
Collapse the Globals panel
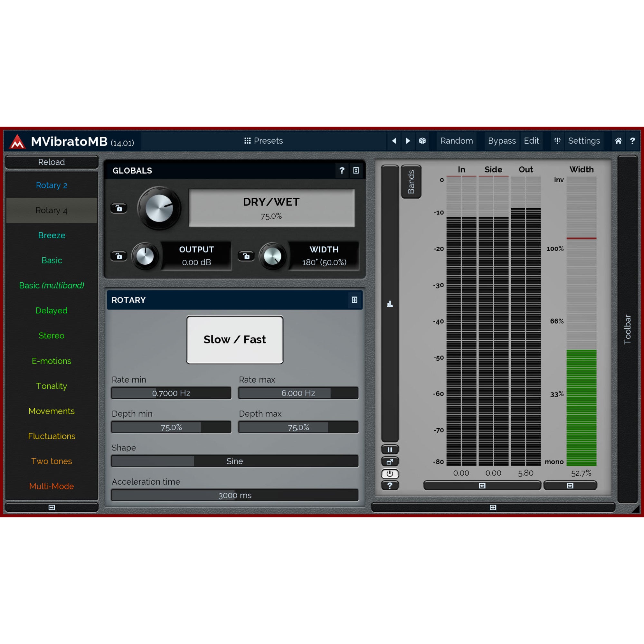pyautogui.click(x=356, y=171)
